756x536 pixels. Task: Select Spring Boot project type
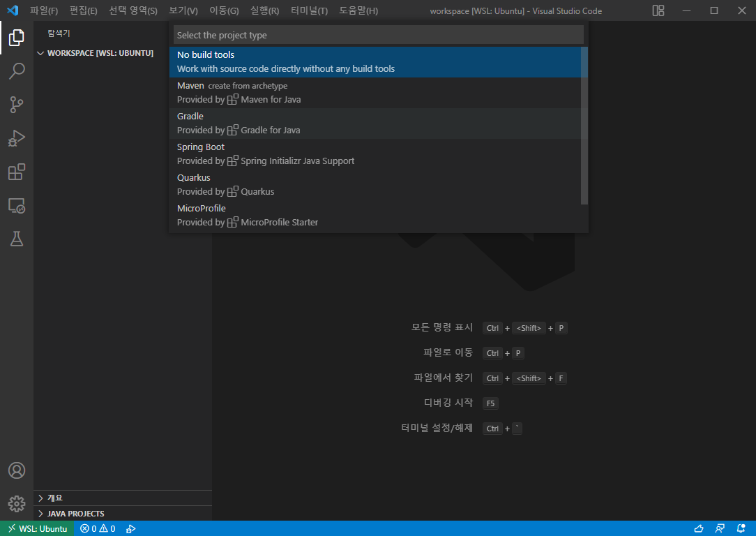pyautogui.click(x=375, y=154)
